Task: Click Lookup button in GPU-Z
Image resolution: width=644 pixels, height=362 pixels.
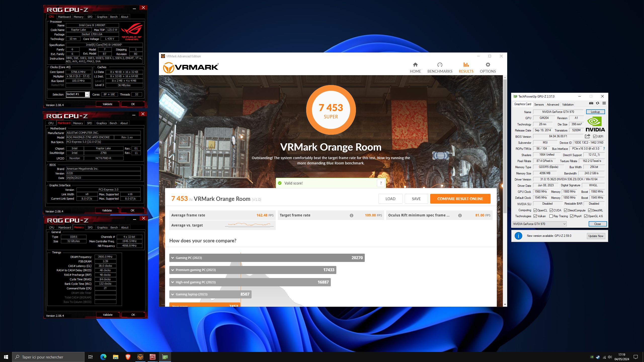Action: [x=595, y=112]
